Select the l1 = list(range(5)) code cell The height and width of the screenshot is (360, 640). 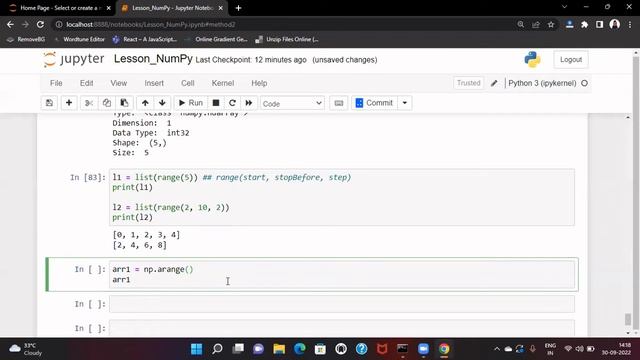[342, 197]
